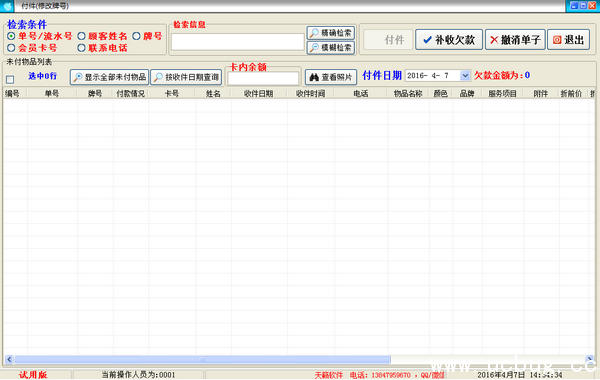Open 查看照片 photo viewer
The image size is (600, 380).
point(331,77)
